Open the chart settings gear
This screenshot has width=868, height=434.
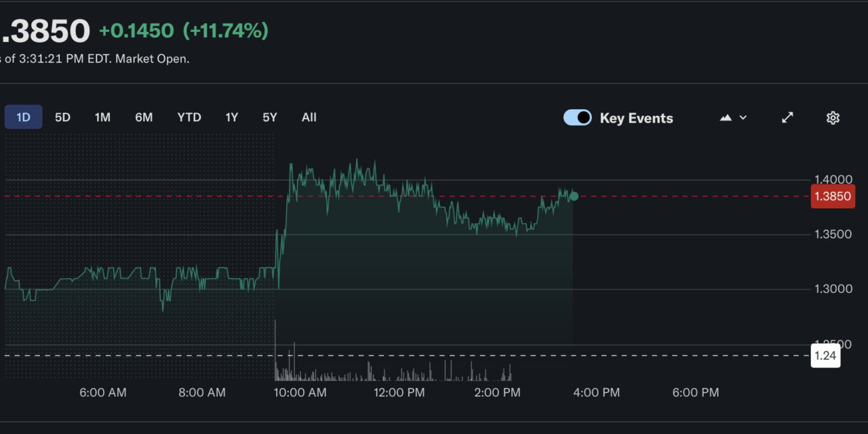coord(833,117)
